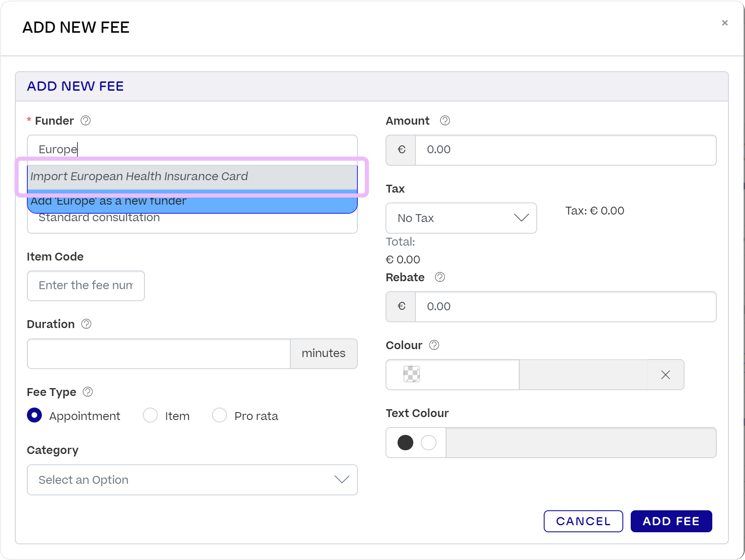
Task: Click the Duration minutes input field
Action: (x=159, y=354)
